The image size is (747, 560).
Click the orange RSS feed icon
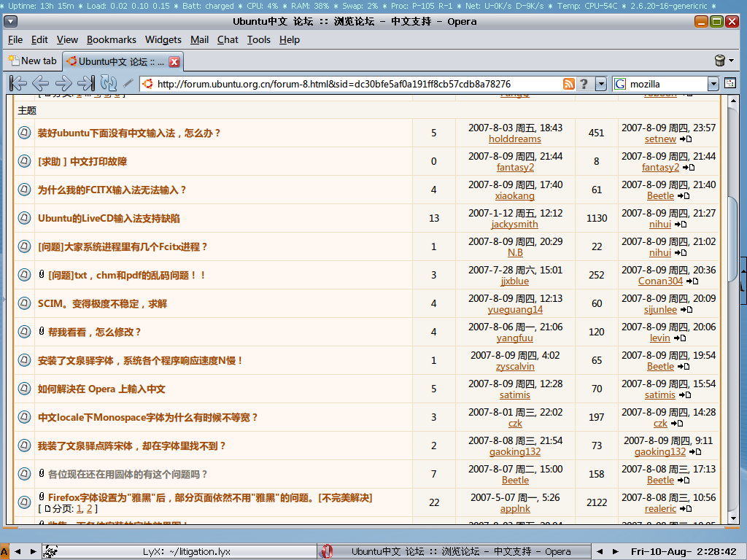click(x=569, y=84)
